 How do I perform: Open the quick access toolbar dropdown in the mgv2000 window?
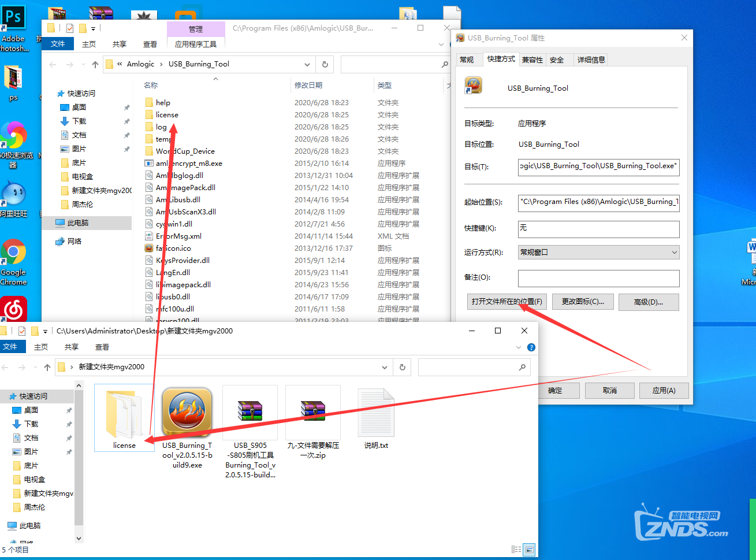(x=45, y=331)
